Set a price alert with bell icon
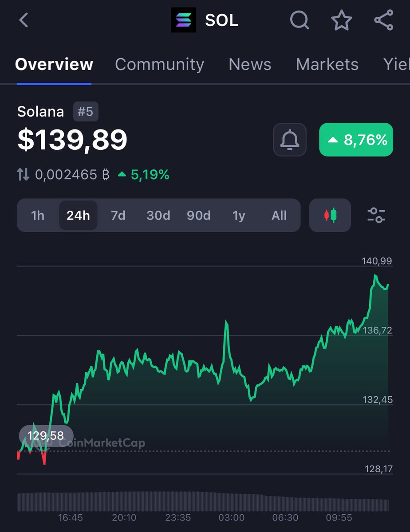 tap(290, 140)
